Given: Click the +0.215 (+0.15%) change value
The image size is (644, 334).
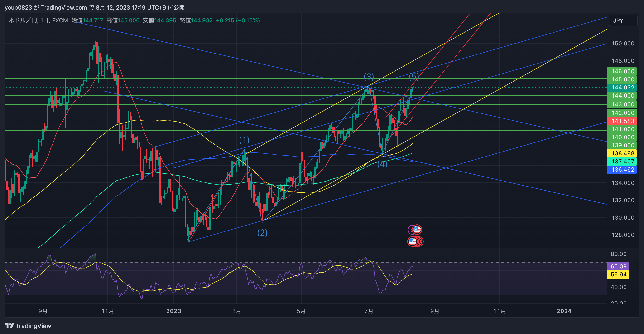Looking at the screenshot, I should coord(238,20).
